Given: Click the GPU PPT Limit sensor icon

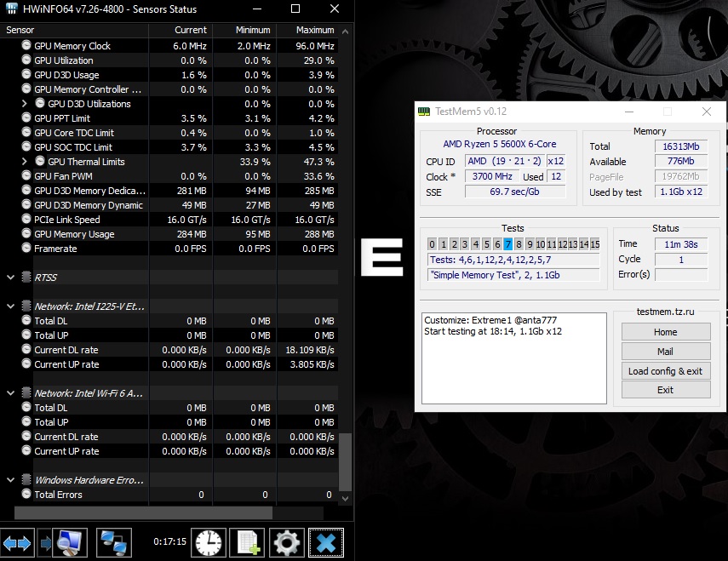Looking at the screenshot, I should [x=26, y=117].
